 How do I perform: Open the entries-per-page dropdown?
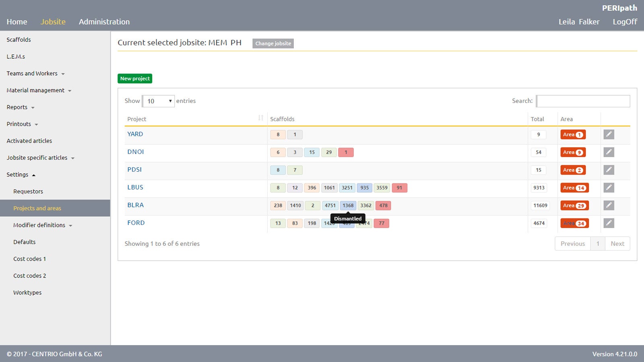click(x=159, y=101)
